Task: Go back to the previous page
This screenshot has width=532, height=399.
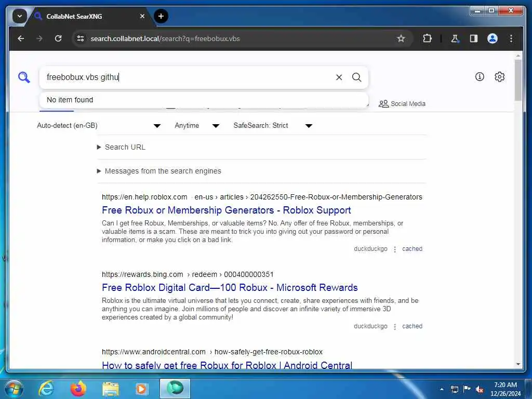Action: coord(21,38)
